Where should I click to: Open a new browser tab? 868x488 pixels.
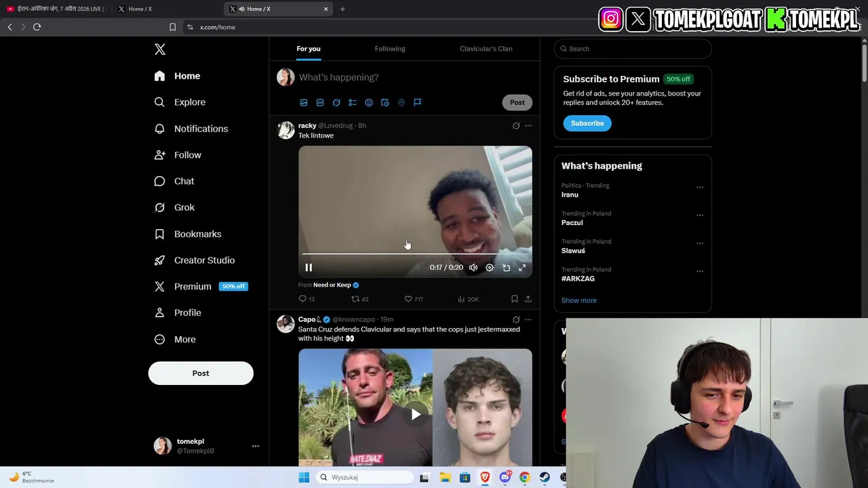(342, 9)
